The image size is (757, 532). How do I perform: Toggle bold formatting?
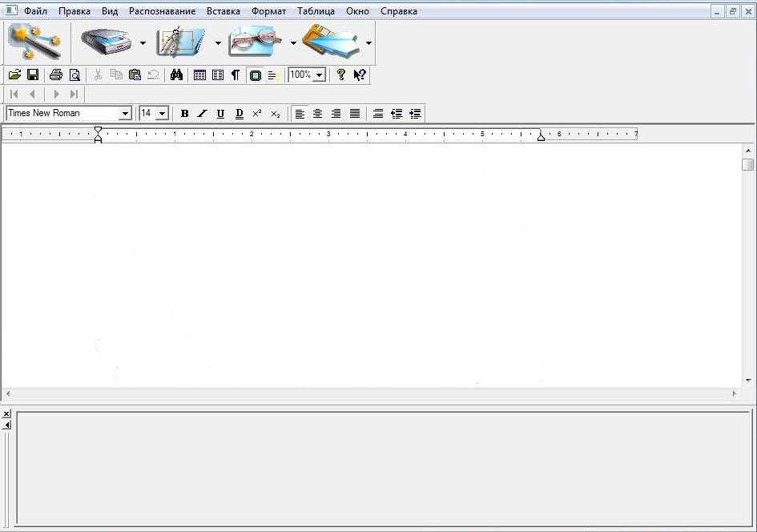(x=184, y=114)
